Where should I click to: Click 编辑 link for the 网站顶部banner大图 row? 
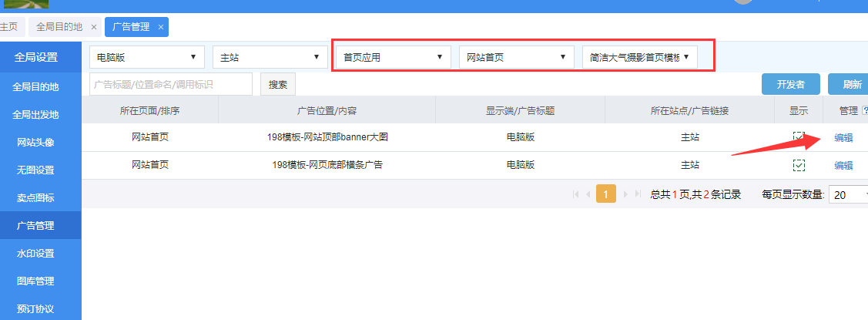843,138
